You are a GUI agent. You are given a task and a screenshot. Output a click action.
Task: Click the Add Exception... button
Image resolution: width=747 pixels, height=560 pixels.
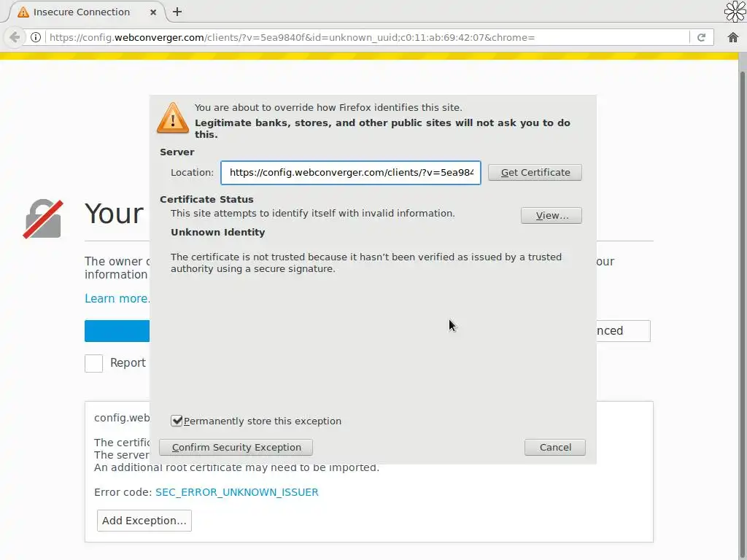(144, 521)
